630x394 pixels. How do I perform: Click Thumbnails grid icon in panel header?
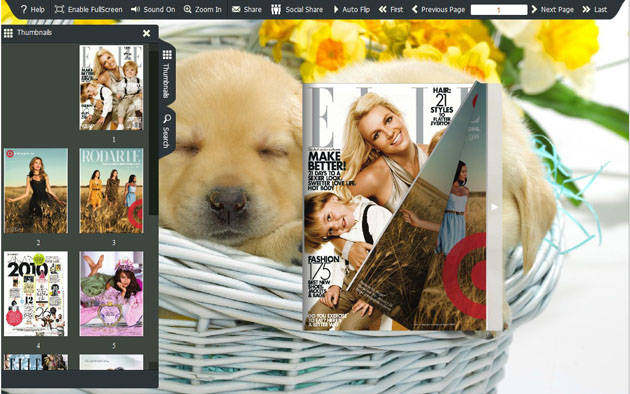pos(8,33)
